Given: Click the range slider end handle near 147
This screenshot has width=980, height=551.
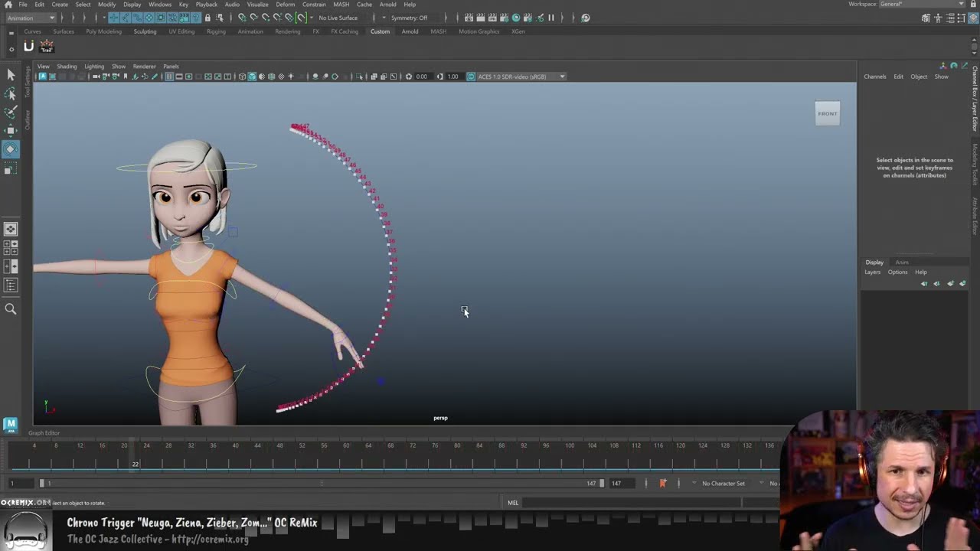Looking at the screenshot, I should click(x=602, y=483).
